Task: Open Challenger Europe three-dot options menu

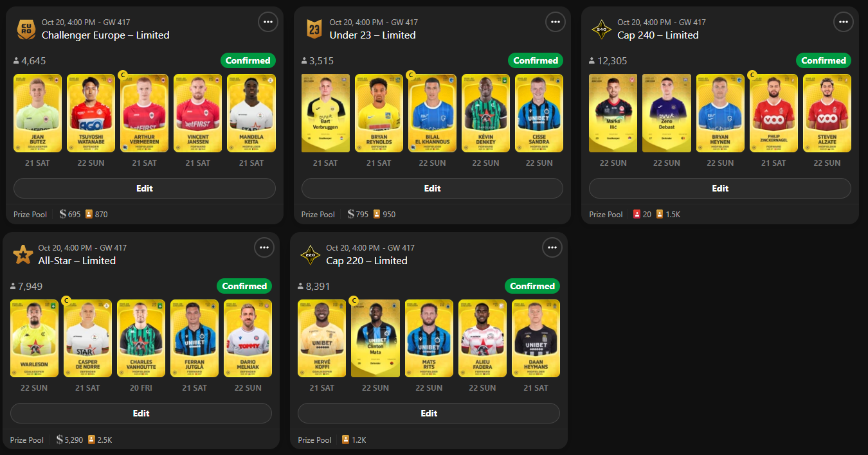Action: (x=268, y=22)
